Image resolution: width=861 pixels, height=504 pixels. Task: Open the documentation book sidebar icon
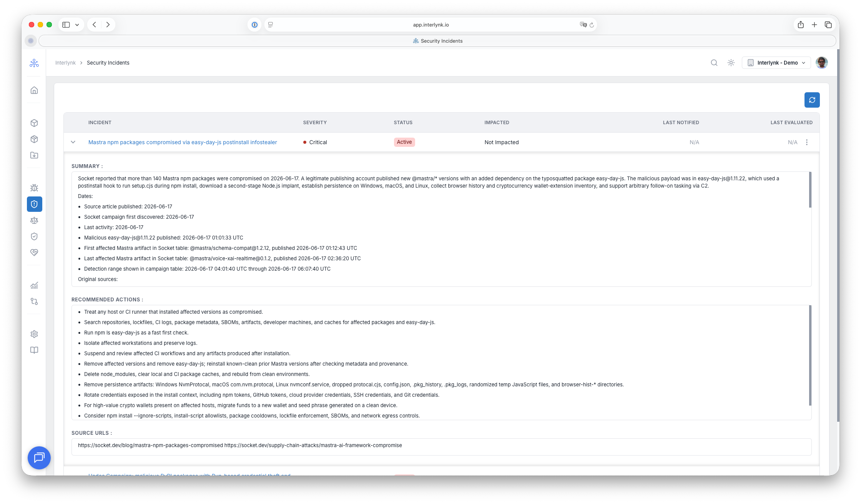point(34,350)
